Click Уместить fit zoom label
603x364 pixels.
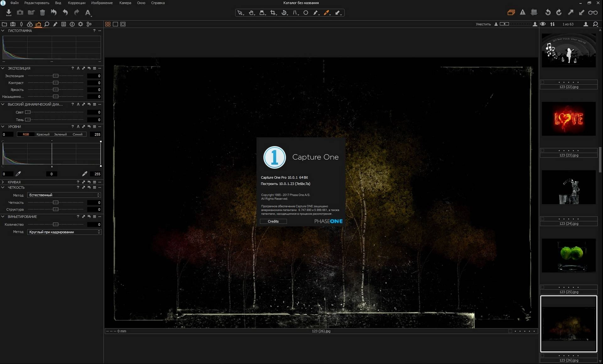tap(483, 24)
